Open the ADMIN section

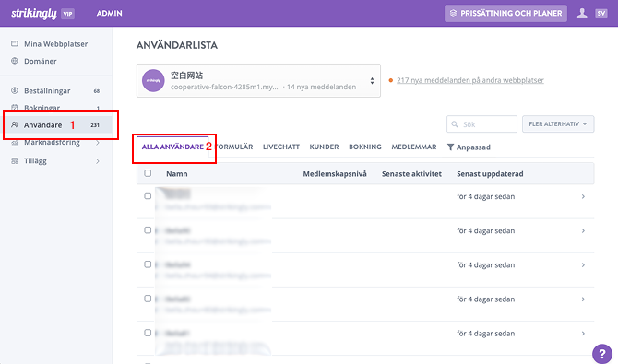click(x=109, y=14)
